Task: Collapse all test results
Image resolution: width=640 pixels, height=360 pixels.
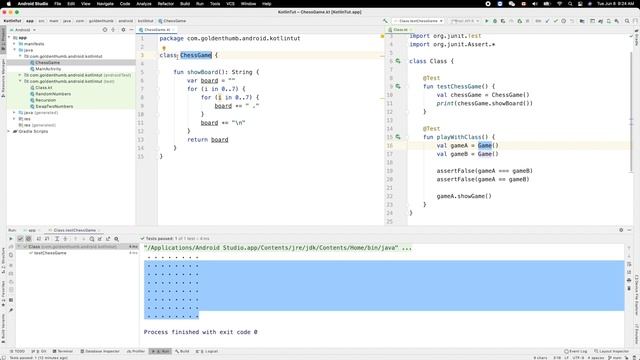Action: [x=65, y=239]
